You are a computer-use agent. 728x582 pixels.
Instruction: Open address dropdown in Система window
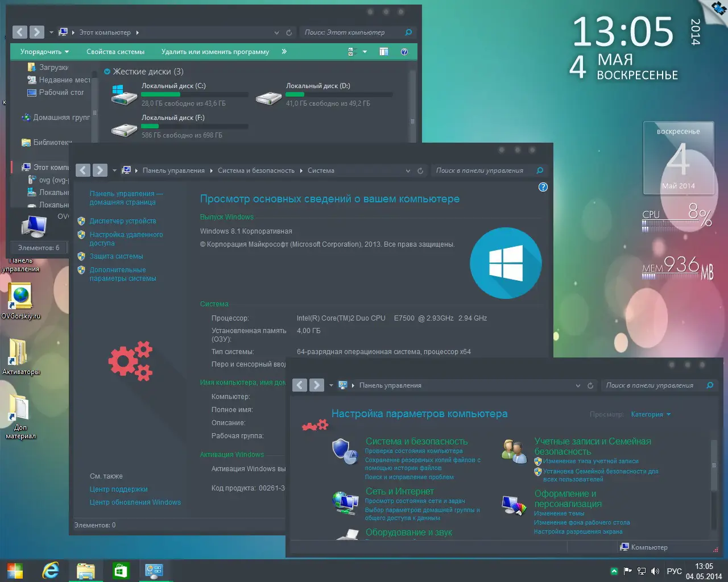408,171
